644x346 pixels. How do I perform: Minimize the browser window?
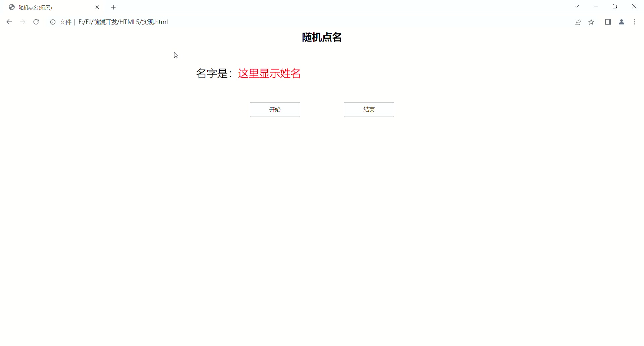coord(596,6)
